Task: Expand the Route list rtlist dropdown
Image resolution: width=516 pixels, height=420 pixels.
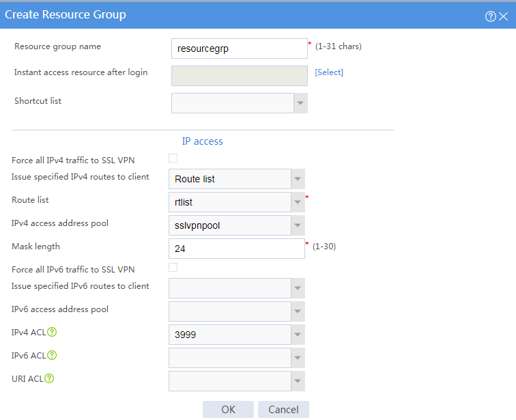Action: (298, 202)
